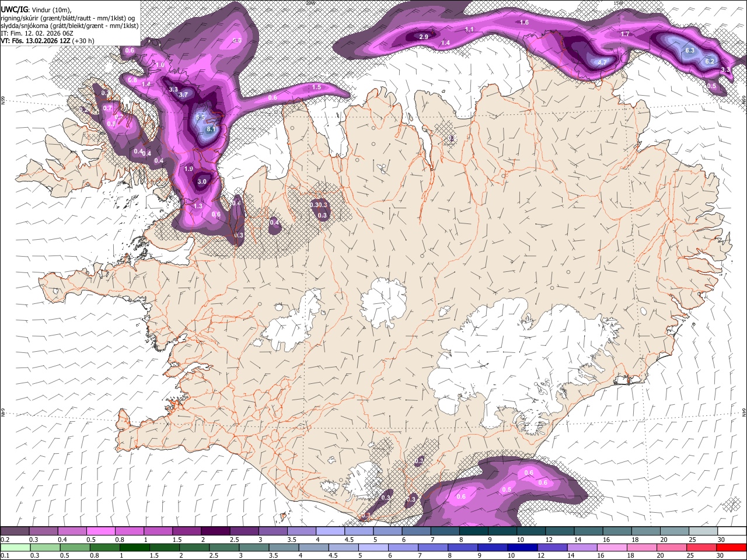Click the 0.2 label in the upper legend
The height and width of the screenshot is (560, 747).
click(x=5, y=540)
